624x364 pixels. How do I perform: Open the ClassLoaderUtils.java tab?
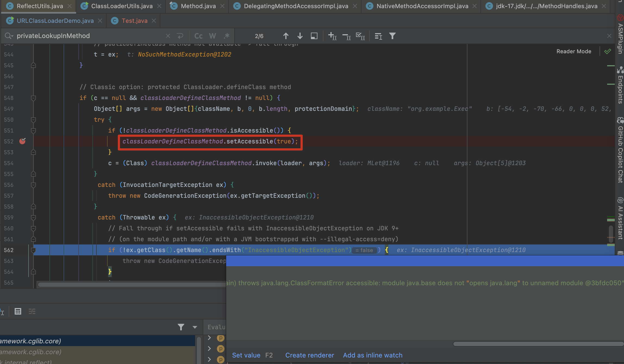tap(122, 6)
